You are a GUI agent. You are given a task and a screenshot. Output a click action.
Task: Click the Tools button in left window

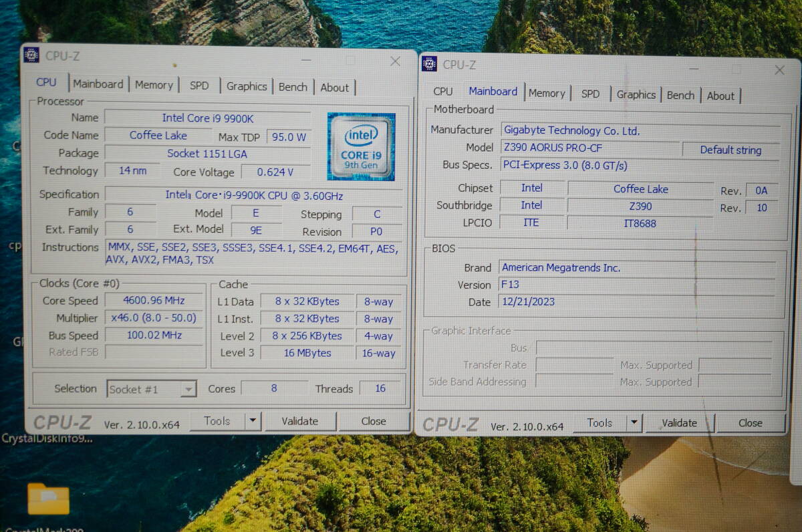click(x=217, y=421)
